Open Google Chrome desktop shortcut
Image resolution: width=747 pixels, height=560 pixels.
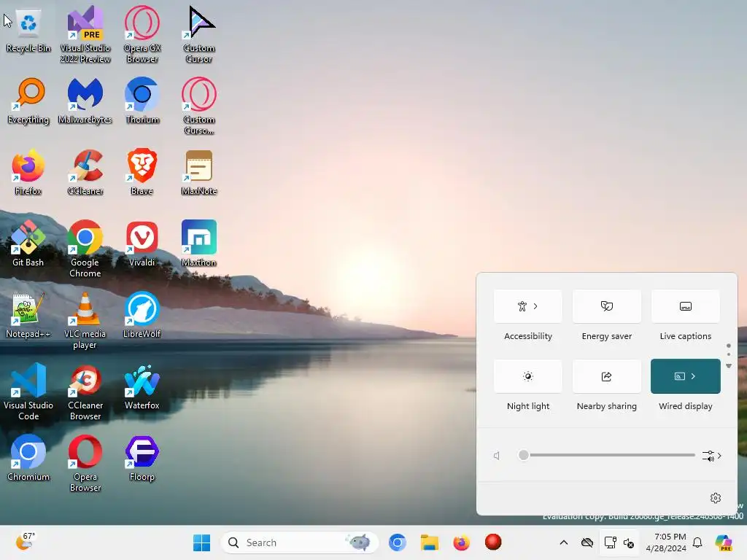85,249
